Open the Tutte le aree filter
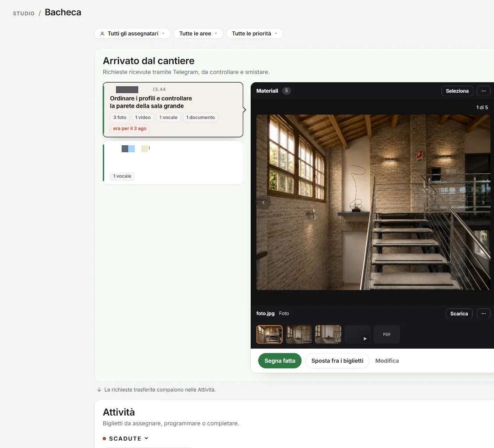 [198, 33]
